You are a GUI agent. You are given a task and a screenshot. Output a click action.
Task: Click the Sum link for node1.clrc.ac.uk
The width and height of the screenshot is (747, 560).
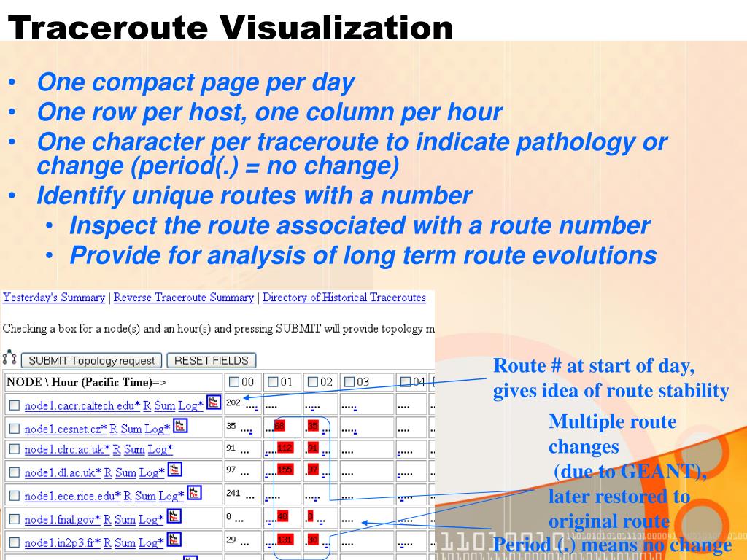point(134,449)
